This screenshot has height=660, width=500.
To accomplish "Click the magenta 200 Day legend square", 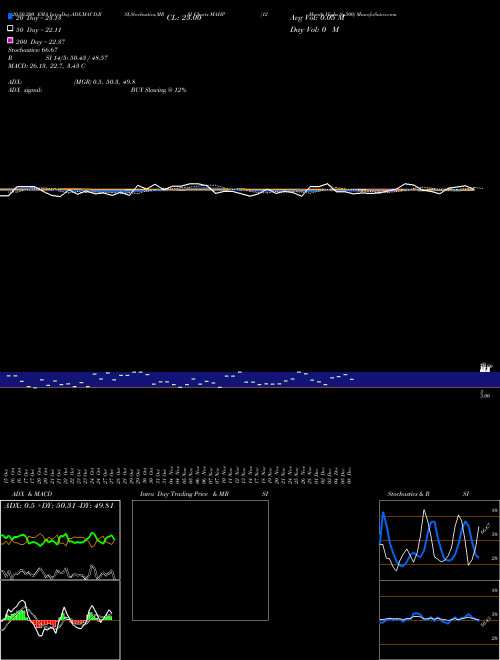I will pos(10,40).
